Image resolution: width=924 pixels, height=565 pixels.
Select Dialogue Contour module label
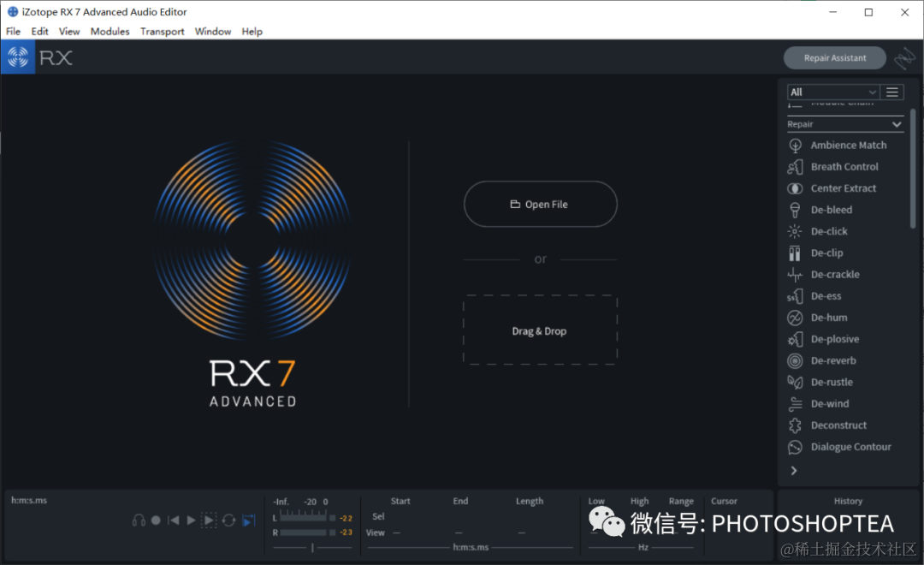click(x=850, y=447)
